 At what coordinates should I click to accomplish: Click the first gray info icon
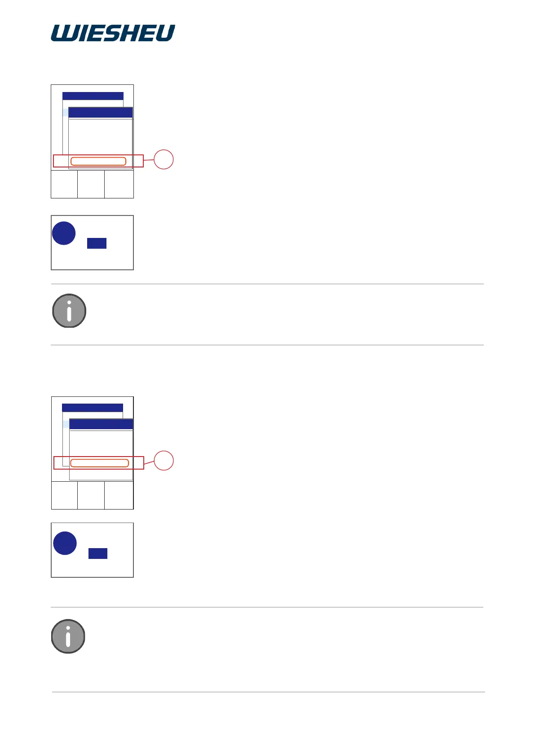point(69,311)
